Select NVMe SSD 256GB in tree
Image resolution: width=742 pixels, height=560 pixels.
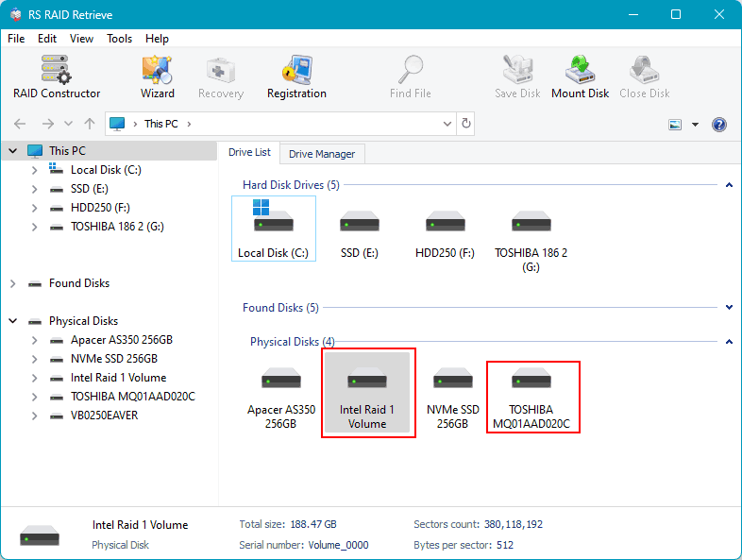point(114,359)
